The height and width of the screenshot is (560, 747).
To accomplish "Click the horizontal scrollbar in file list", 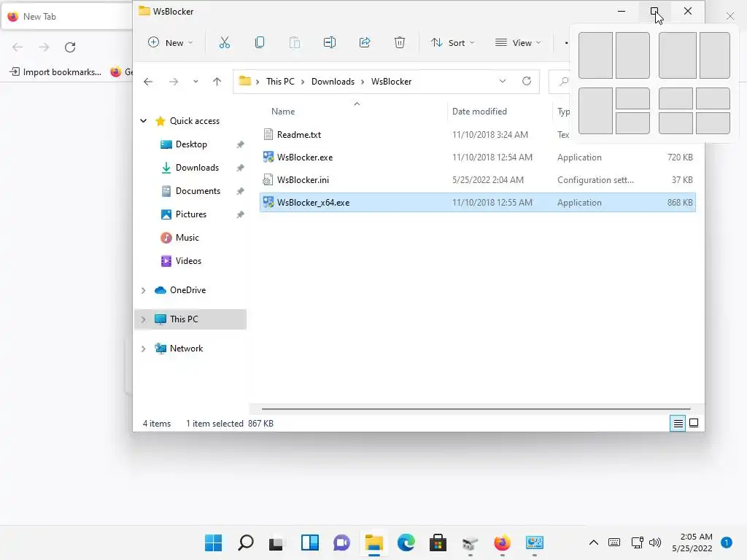I will pyautogui.click(x=476, y=408).
